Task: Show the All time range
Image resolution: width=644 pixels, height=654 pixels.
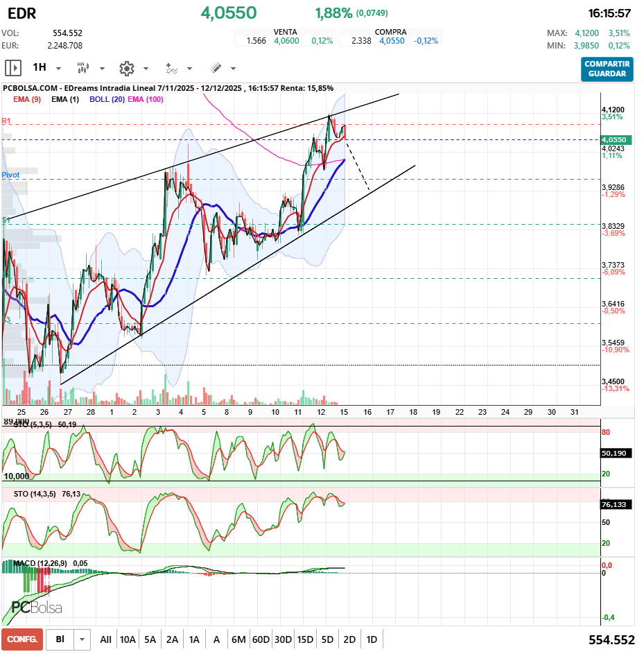Action: tap(105, 639)
